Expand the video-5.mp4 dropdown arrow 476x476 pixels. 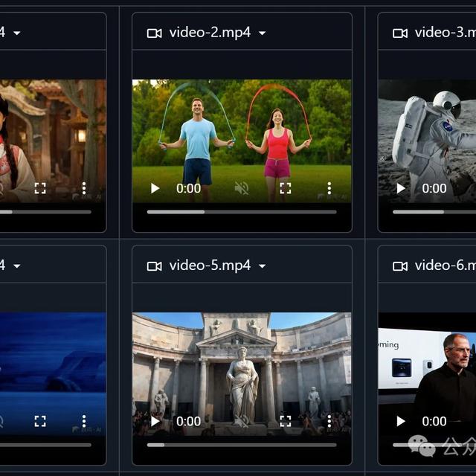[x=263, y=266]
